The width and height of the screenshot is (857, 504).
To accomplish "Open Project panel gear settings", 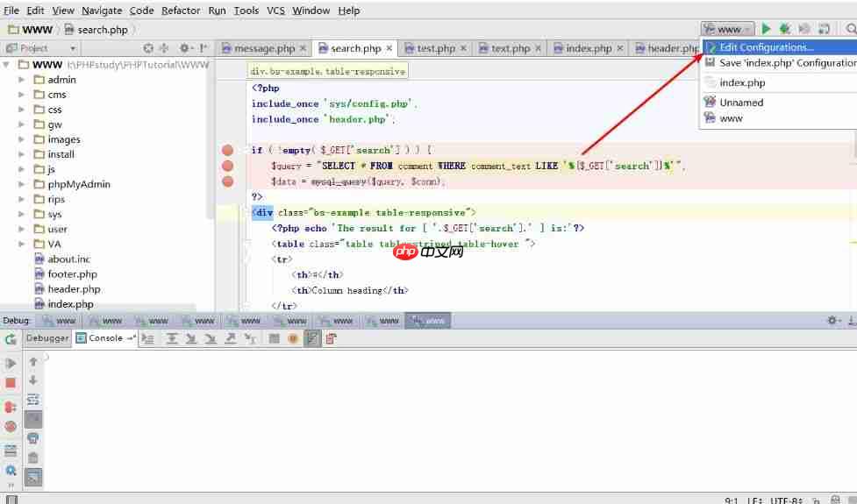I will (x=185, y=48).
